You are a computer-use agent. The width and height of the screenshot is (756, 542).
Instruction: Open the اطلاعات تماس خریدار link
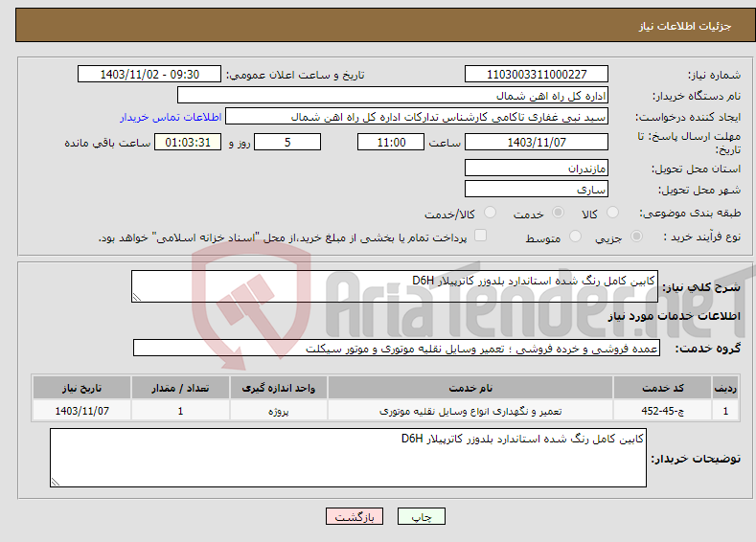tap(171, 117)
